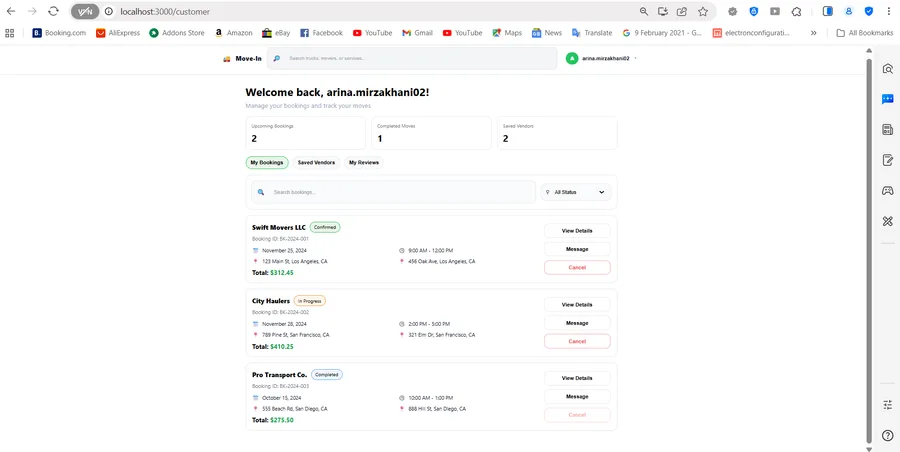Open the Addons Store bookmark
The height and width of the screenshot is (452, 900).
pyautogui.click(x=177, y=33)
